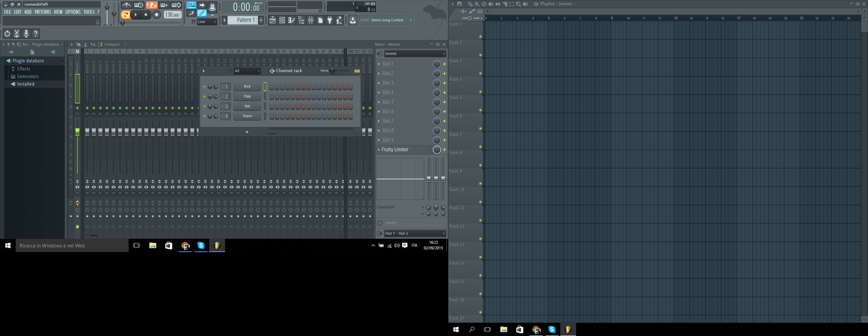Open the Browser from the toolbar
This screenshot has width=868, height=336.
click(301, 20)
